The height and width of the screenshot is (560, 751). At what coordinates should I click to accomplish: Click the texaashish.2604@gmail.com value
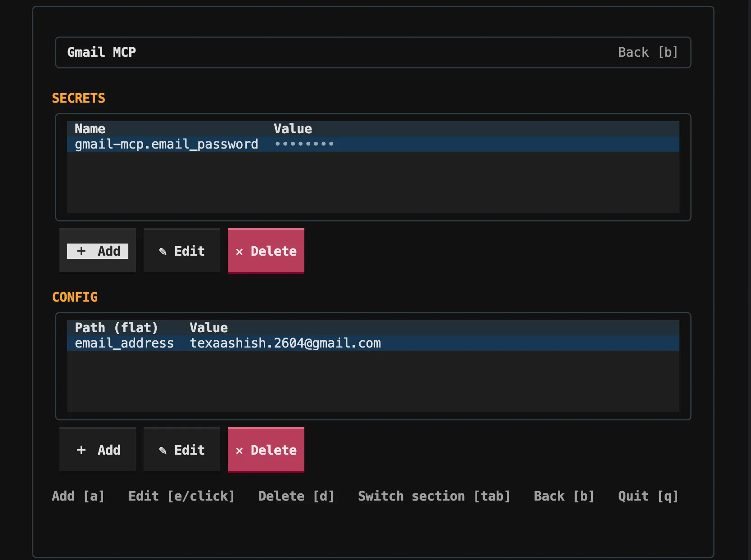285,343
